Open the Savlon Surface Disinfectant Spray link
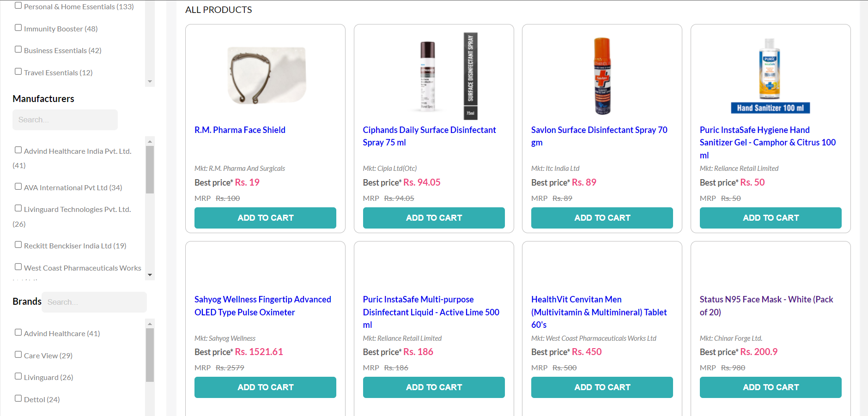The image size is (868, 416). click(x=599, y=136)
